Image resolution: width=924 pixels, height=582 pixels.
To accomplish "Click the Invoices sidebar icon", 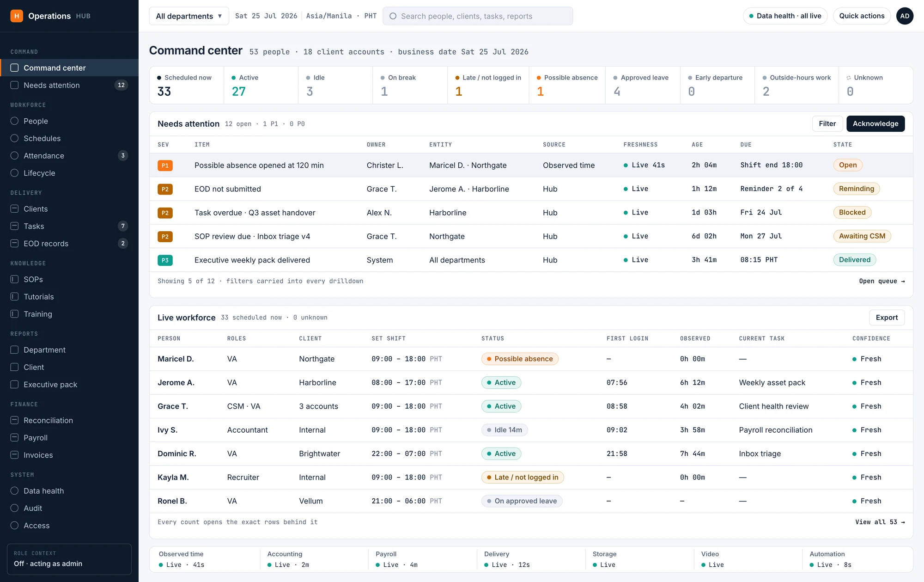I will click(14, 455).
